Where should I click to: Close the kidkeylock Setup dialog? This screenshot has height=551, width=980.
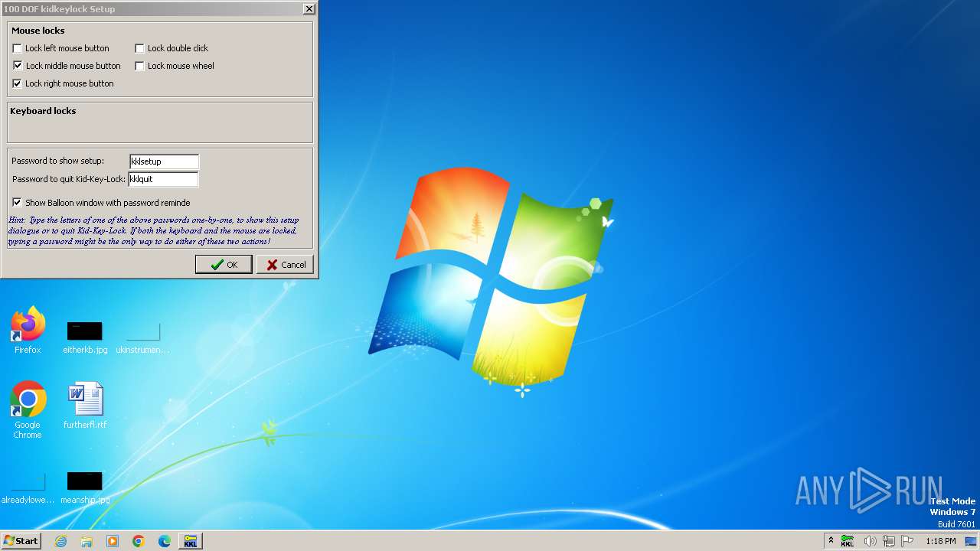[309, 9]
